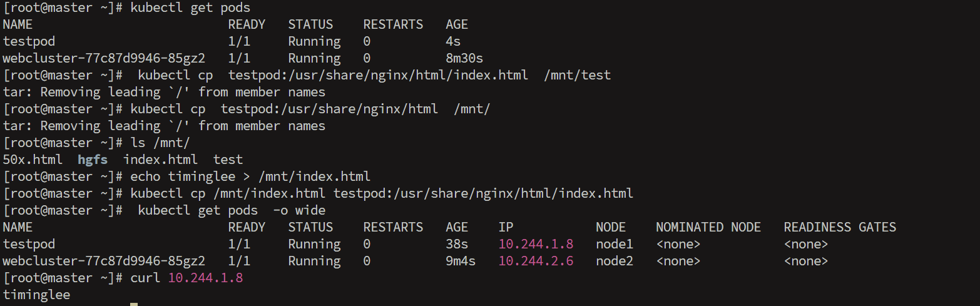Click NOMINATED NODE '<none>' in node2 row
980x306 pixels.
[x=678, y=262]
